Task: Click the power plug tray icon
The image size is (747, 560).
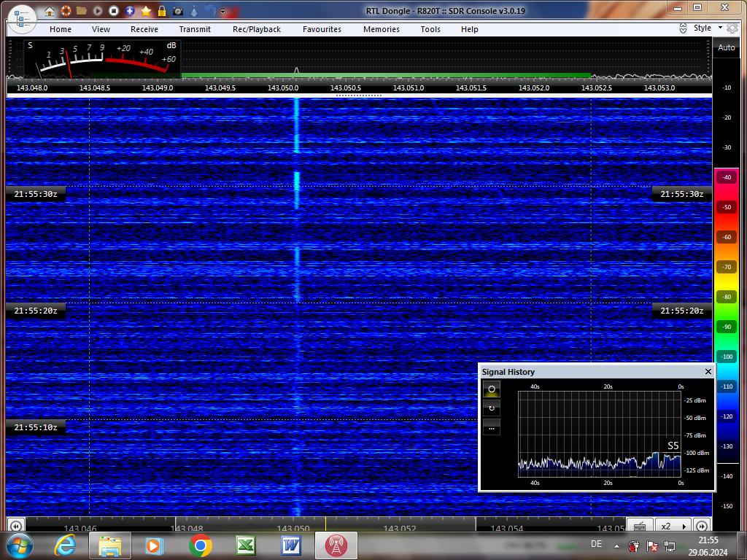Action: [634, 546]
